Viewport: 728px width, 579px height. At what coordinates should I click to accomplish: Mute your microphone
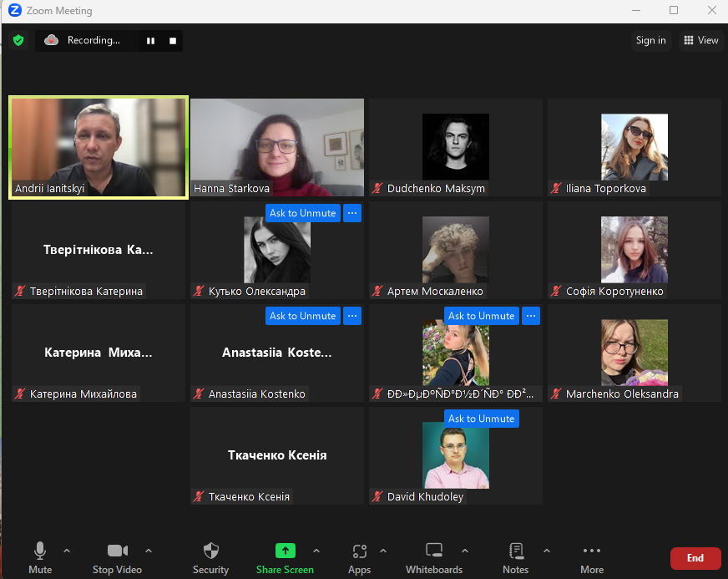(x=40, y=556)
